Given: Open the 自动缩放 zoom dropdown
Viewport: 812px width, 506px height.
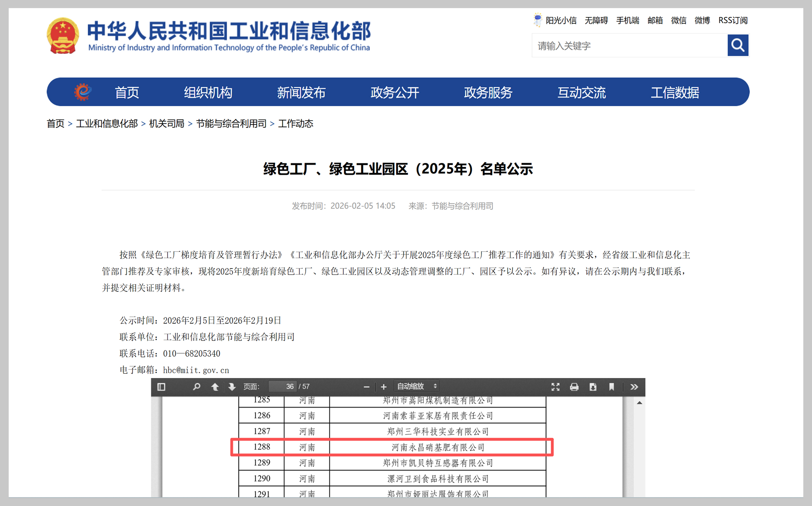Looking at the screenshot, I should pos(416,386).
